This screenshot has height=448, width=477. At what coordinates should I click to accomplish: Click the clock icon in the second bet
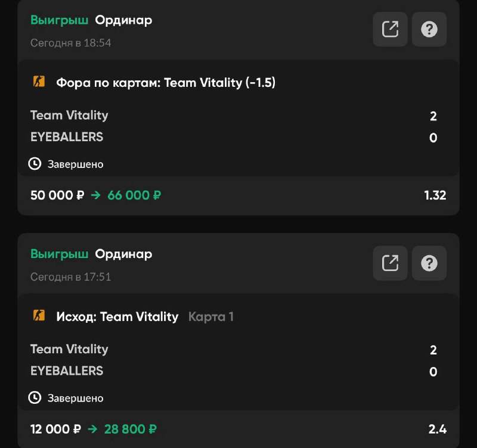click(x=35, y=397)
